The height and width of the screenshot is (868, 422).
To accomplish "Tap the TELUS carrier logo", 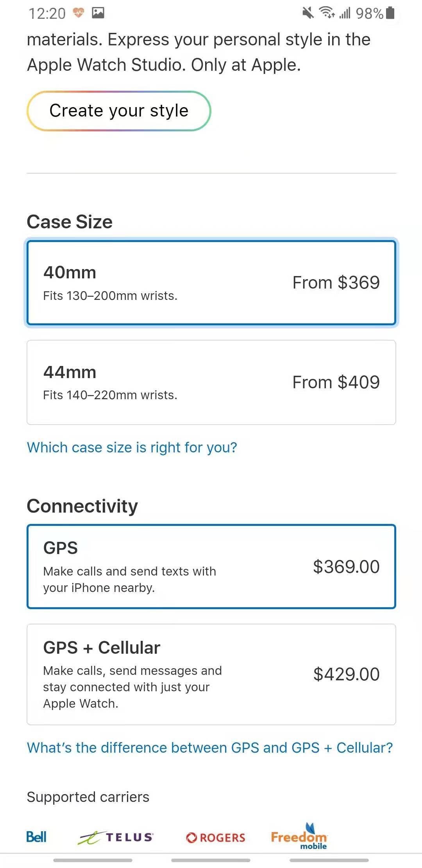I will 116,837.
